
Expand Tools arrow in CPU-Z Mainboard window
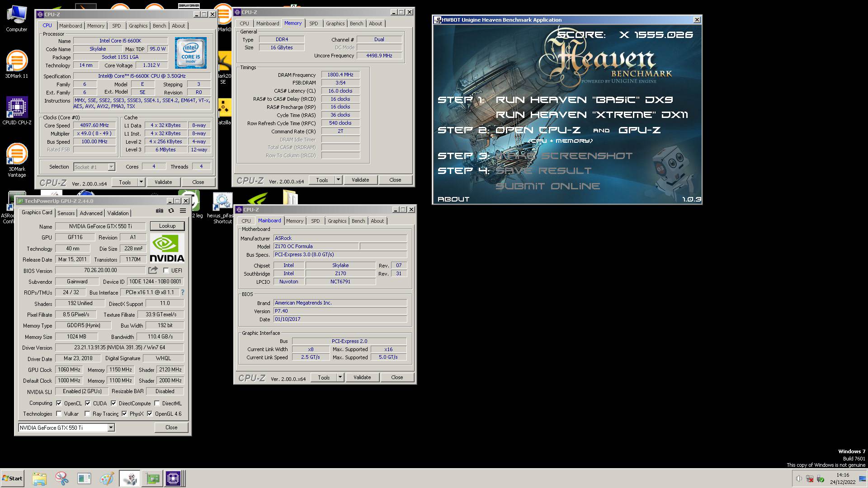340,377
